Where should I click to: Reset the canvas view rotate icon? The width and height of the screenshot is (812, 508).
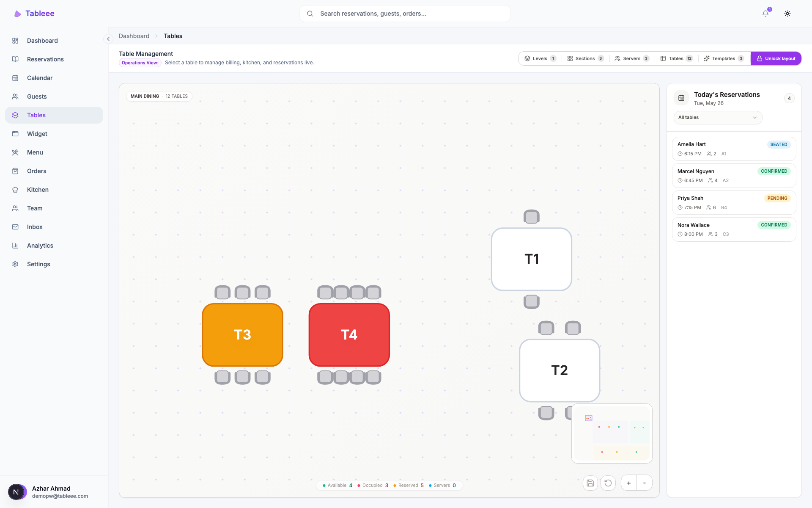tap(608, 483)
